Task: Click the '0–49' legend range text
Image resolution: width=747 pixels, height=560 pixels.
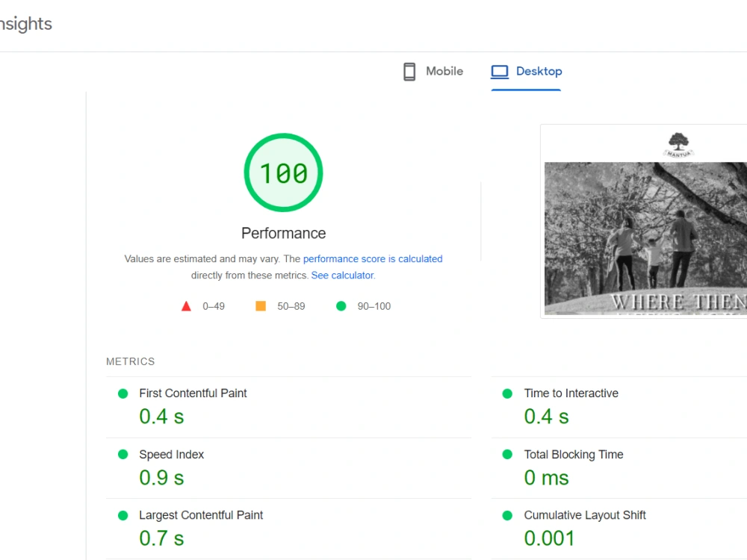Action: click(x=214, y=306)
